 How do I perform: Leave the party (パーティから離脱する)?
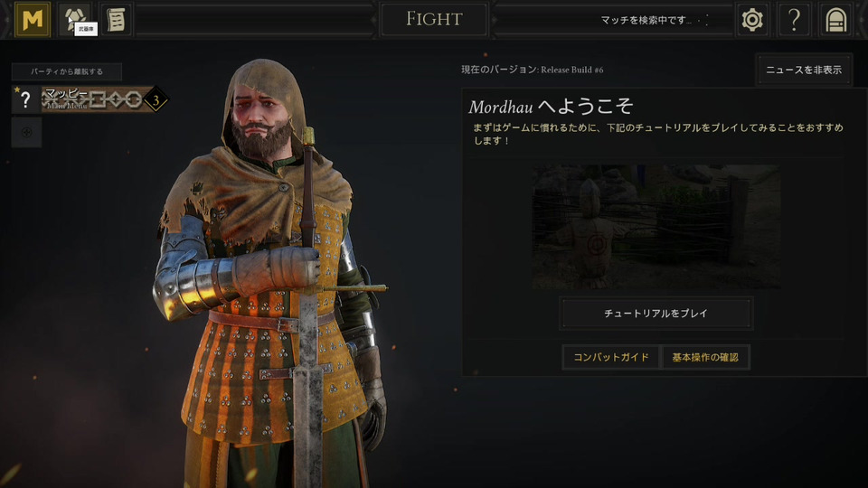coord(67,71)
